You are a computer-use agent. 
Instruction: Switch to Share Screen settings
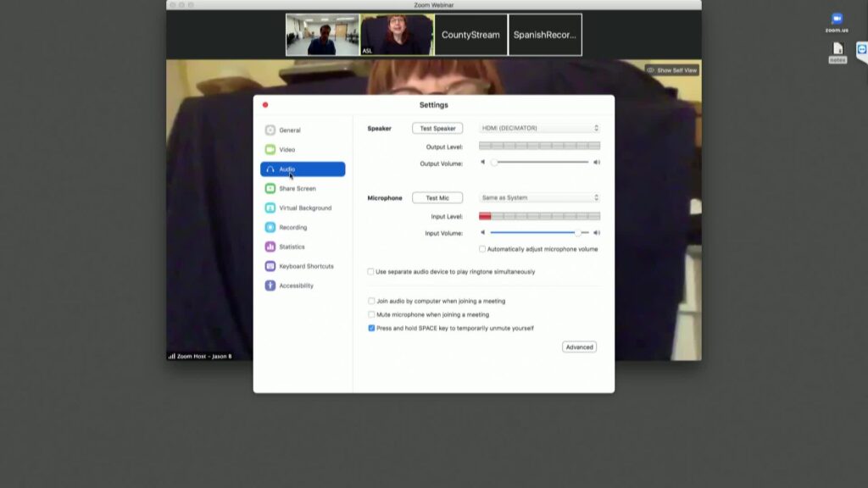tap(303, 189)
